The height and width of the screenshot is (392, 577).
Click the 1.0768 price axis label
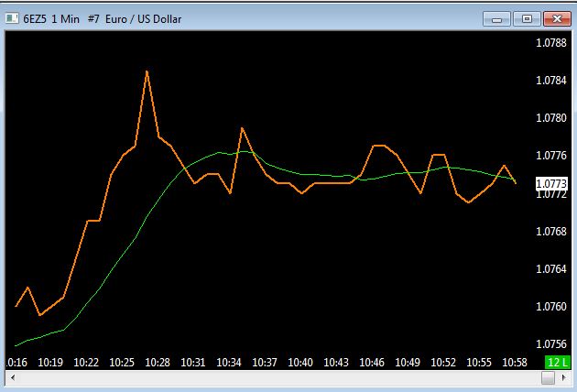(551, 232)
